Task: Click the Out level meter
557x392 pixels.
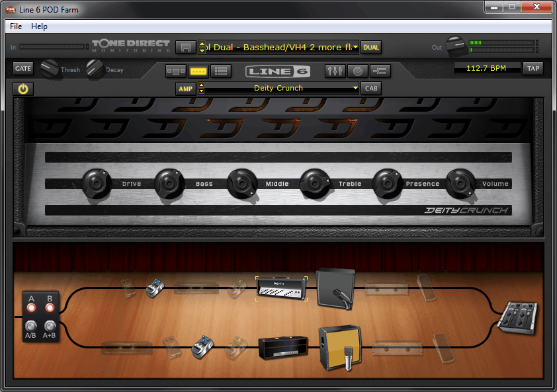Action: point(502,46)
